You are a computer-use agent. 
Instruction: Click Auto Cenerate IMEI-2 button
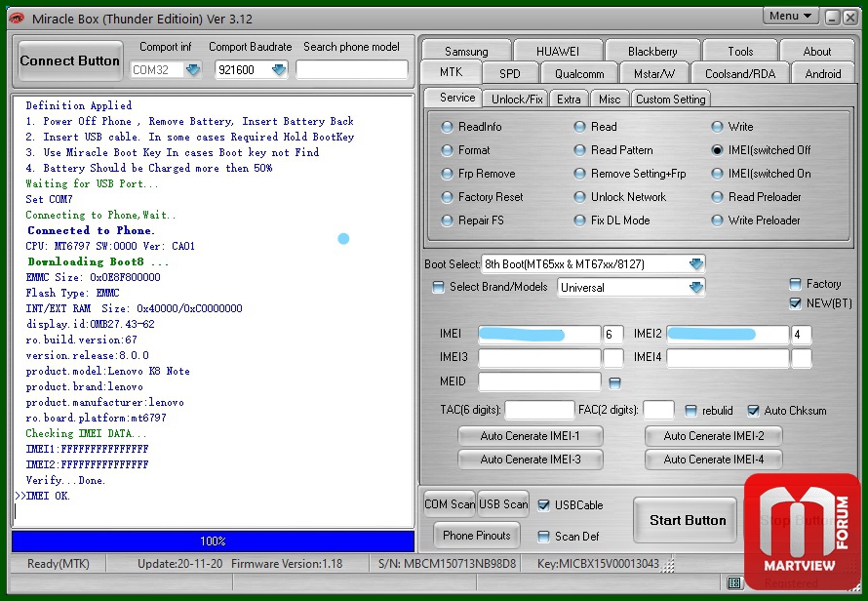tap(714, 436)
